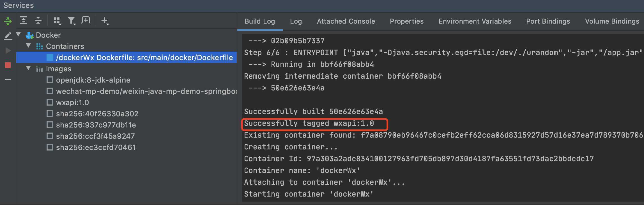Click the Edit Configuration pencil icon
The width and height of the screenshot is (644, 205).
point(8,36)
